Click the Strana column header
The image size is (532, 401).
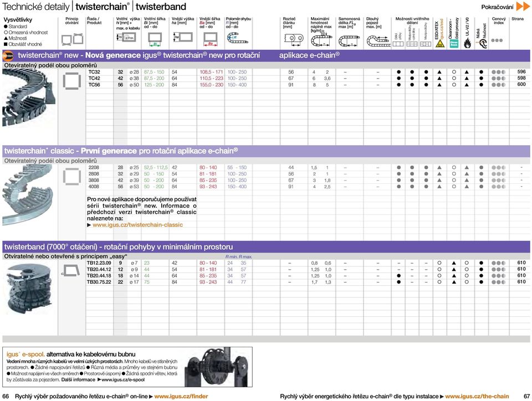click(518, 19)
